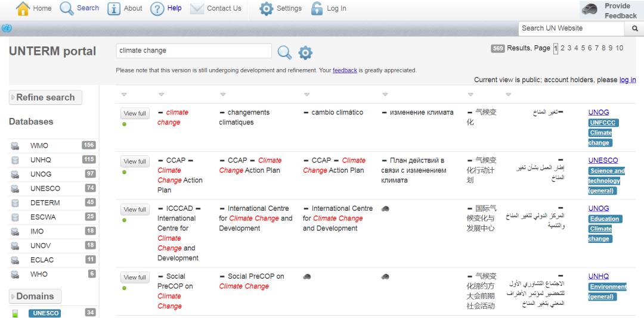The width and height of the screenshot is (644, 318).
Task: Follow the feedback hyperlink in the notice
Action: 345,70
